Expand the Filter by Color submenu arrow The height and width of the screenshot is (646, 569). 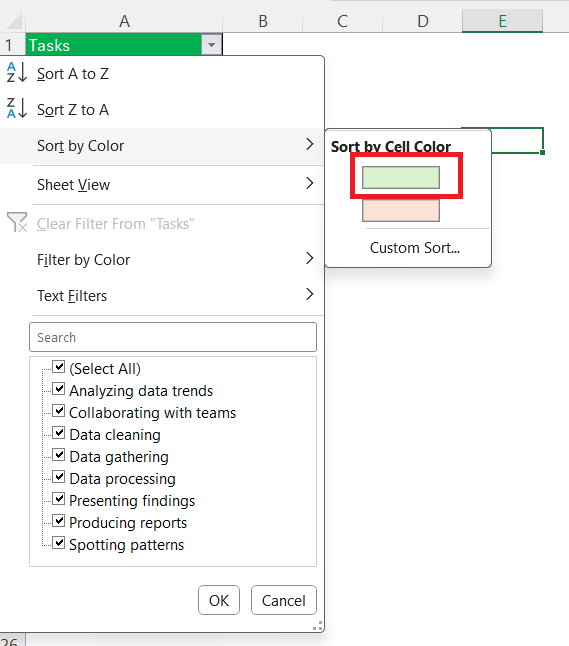click(310, 258)
